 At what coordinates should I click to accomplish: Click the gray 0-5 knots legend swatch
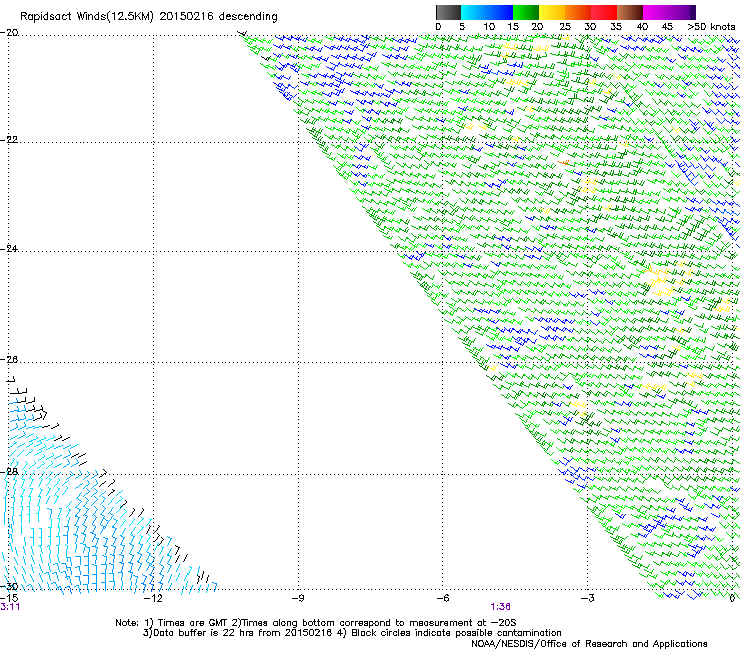(448, 12)
